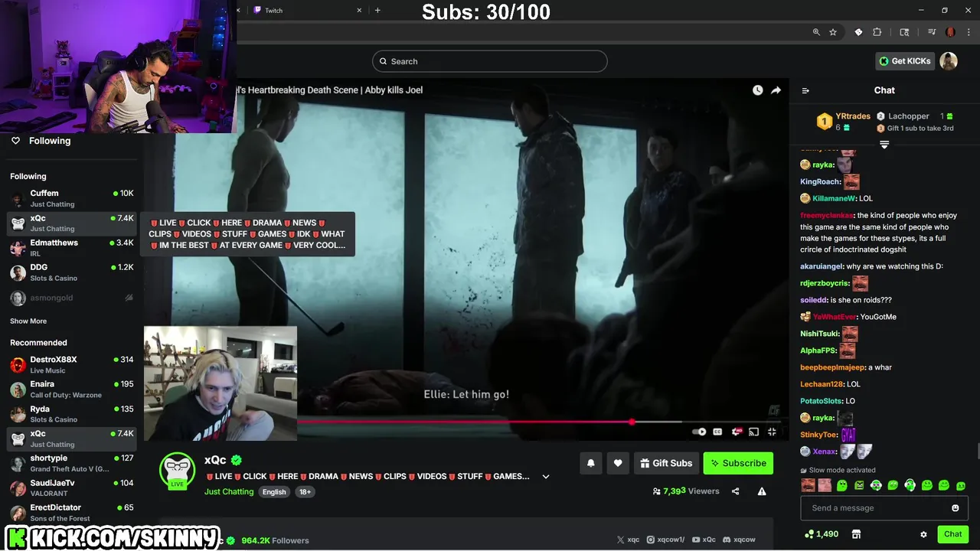Seek the video's red progress bar
This screenshot has height=551, width=980.
[x=538, y=422]
